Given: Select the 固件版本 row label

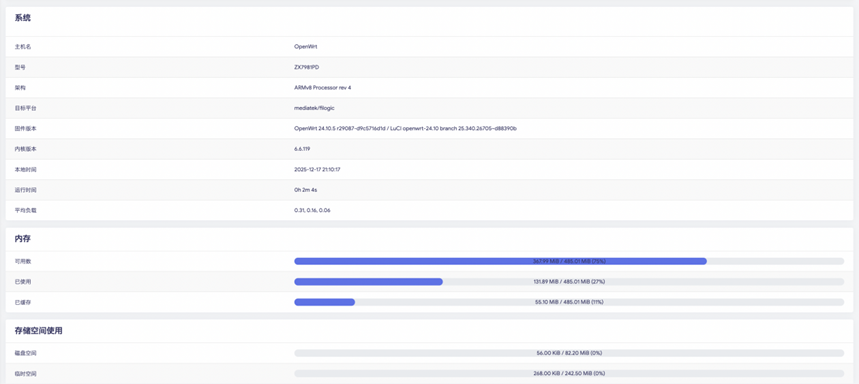Looking at the screenshot, I should point(26,128).
